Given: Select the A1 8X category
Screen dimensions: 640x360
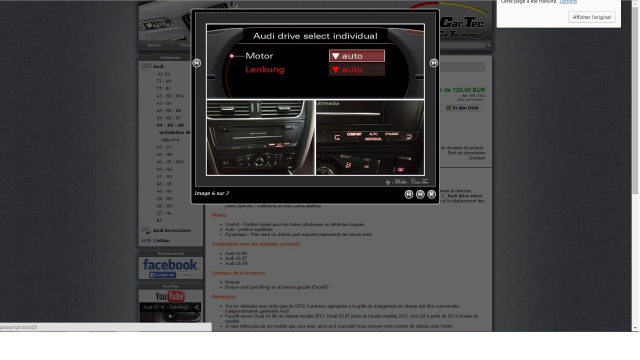Looking at the screenshot, I should click(164, 74).
